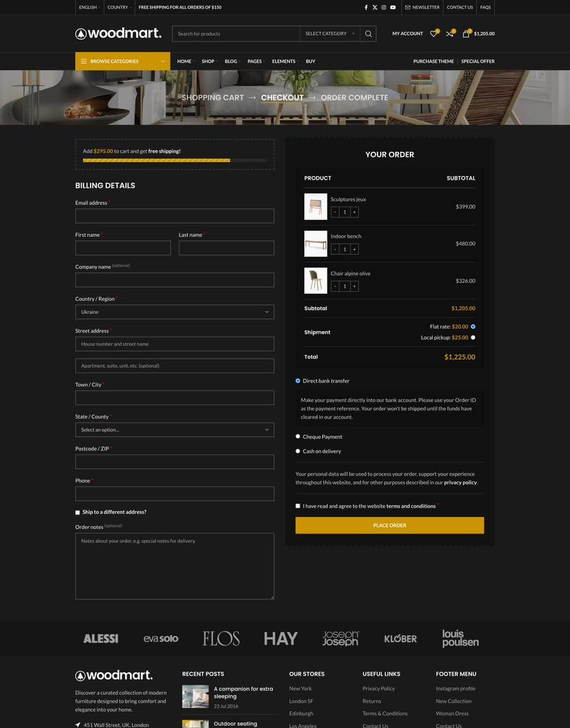Decrease Indoor bench quantity with minus

tap(335, 249)
